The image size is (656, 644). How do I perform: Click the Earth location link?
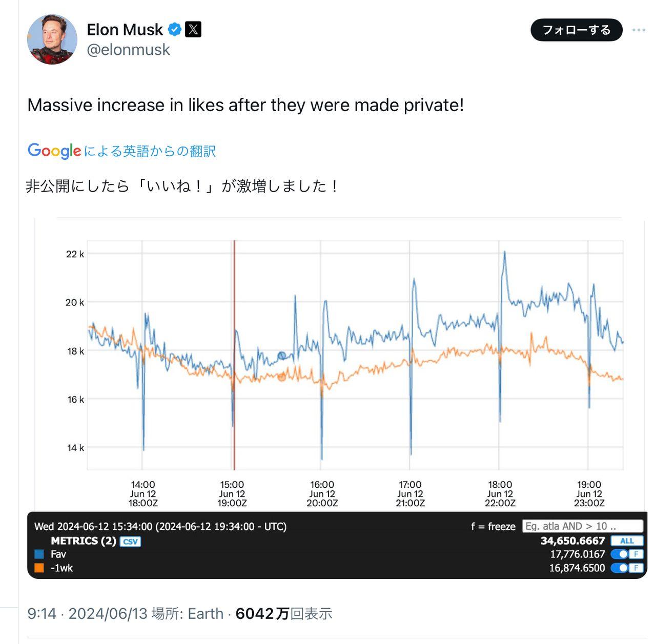206,613
